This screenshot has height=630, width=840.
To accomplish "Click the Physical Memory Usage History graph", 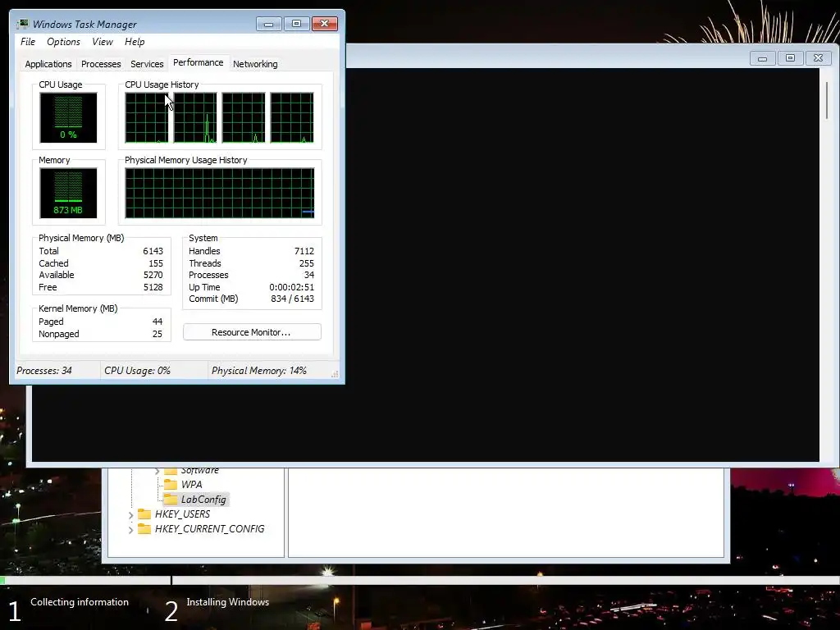I will click(x=220, y=193).
